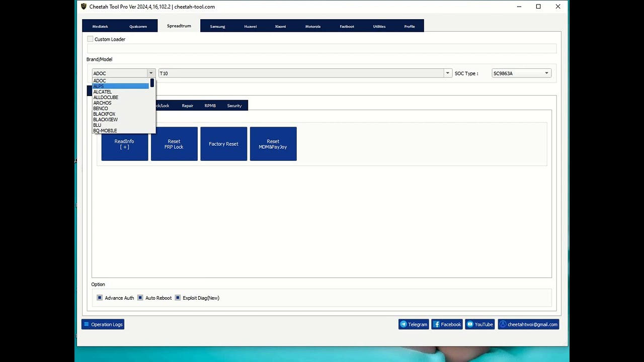
Task: Toggle the Advance Auth checkbox
Action: [x=100, y=298]
